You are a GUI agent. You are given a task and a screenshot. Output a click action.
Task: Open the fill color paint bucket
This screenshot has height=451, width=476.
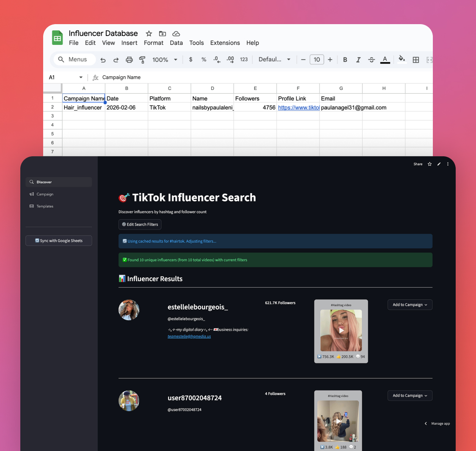point(402,59)
